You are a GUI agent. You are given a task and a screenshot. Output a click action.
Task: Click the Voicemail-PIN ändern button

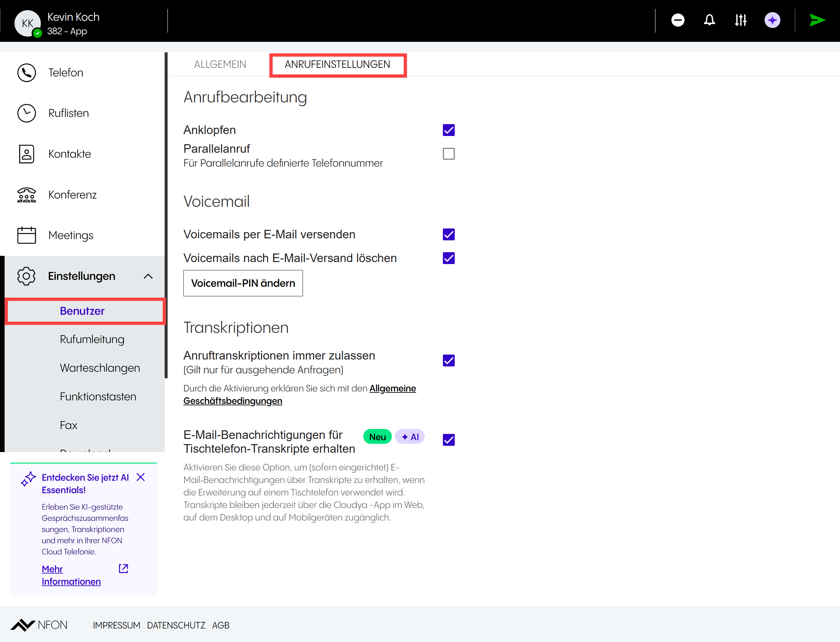click(x=243, y=283)
